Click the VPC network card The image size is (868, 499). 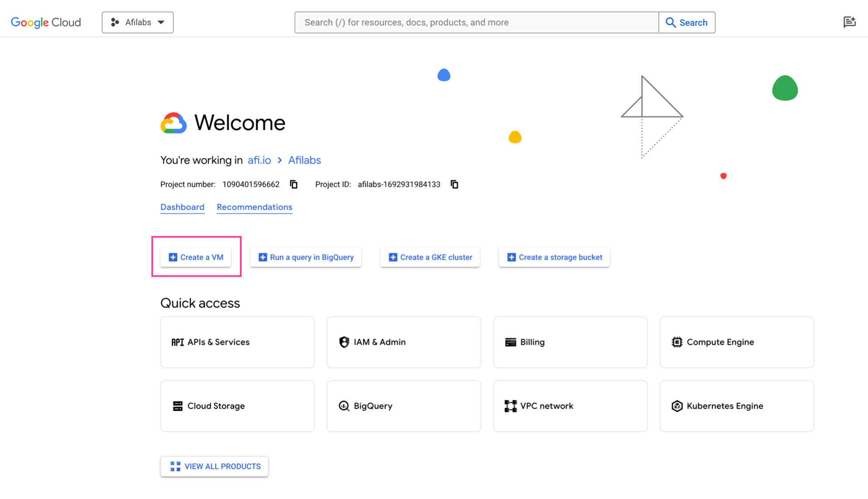point(570,406)
